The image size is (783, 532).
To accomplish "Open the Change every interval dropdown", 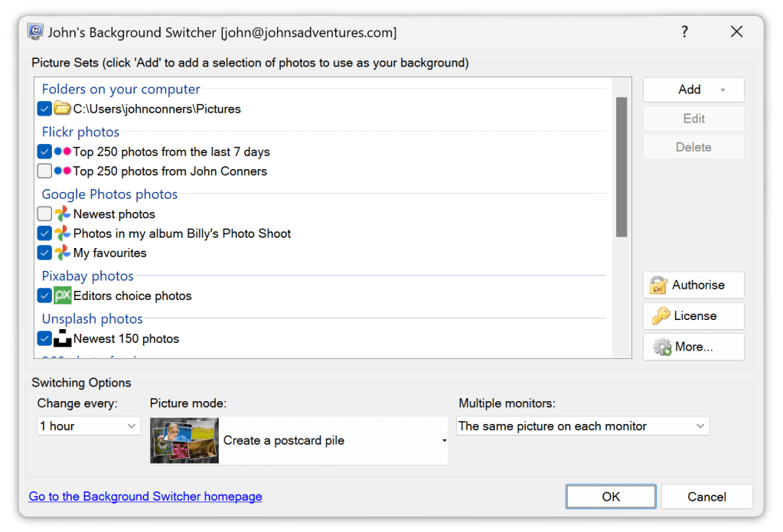I will click(x=88, y=426).
